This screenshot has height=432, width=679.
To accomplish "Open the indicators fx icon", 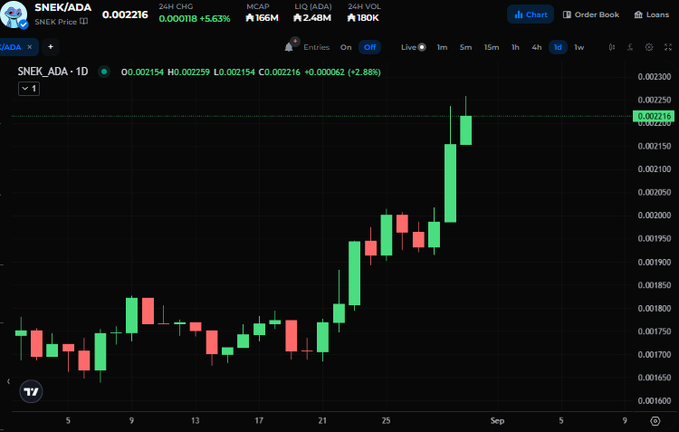I will 630,47.
